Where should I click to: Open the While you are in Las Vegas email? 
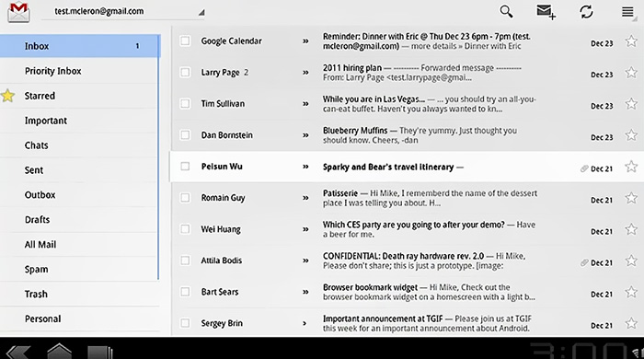tap(408, 104)
